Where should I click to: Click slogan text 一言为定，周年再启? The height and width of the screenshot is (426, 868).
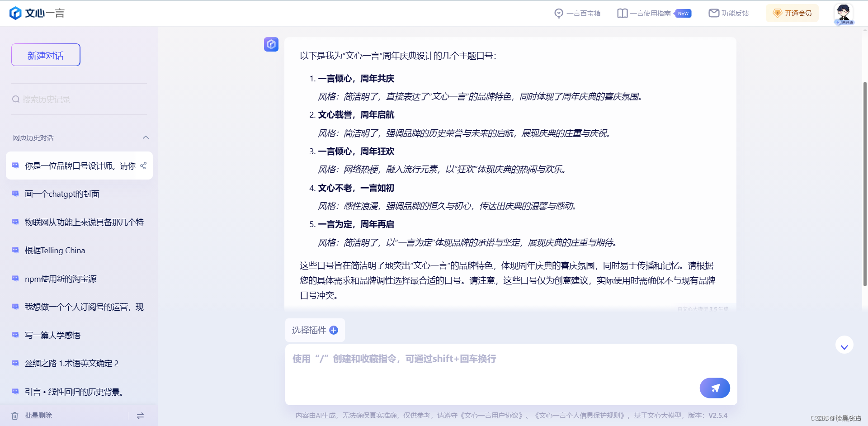356,224
